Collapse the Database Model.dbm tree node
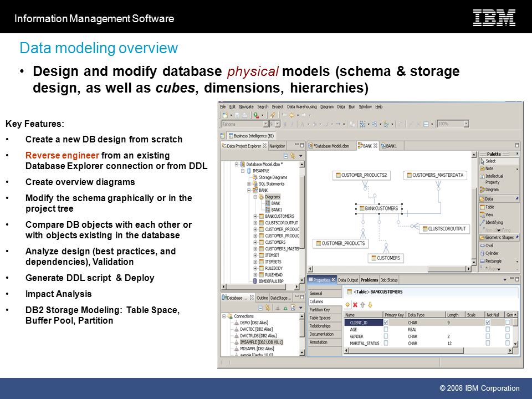The width and height of the screenshot is (532, 399). [237, 164]
